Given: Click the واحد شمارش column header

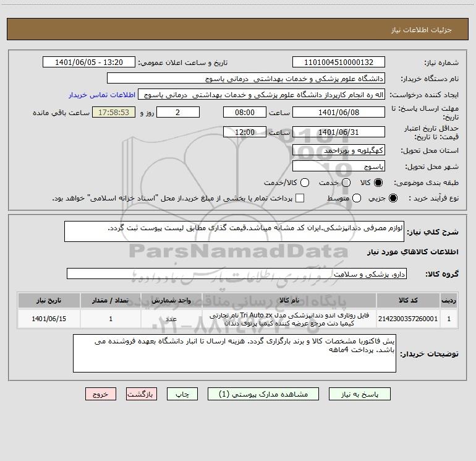Looking at the screenshot, I should coord(171,300).
